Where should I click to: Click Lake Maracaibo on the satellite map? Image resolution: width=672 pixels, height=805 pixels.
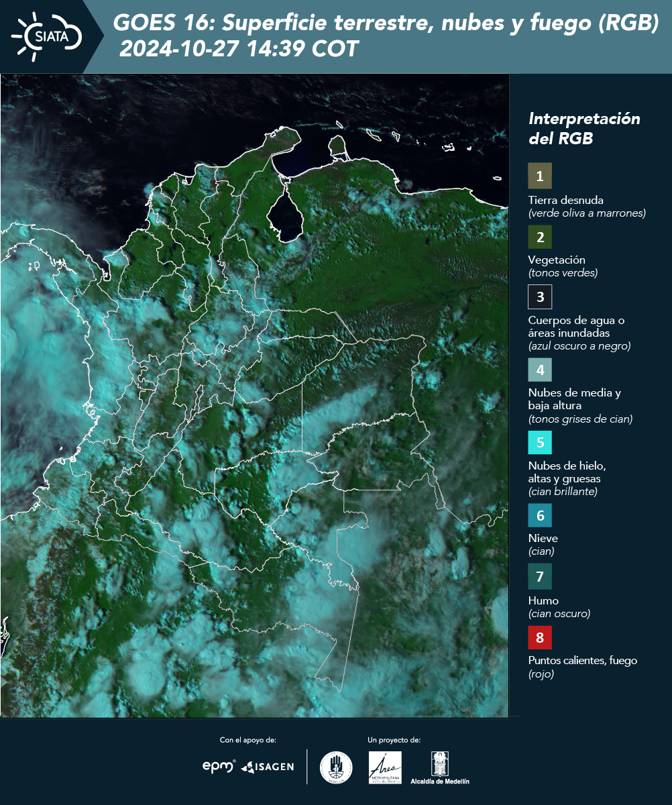(284, 212)
